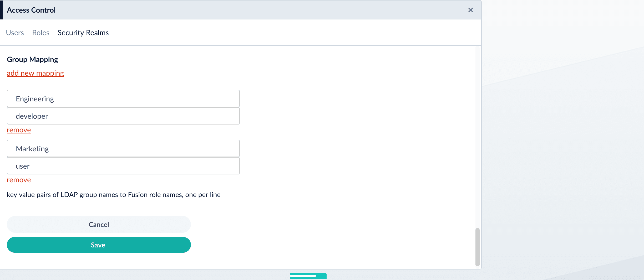
Task: Click the Group Mapping heading
Action: (32, 59)
